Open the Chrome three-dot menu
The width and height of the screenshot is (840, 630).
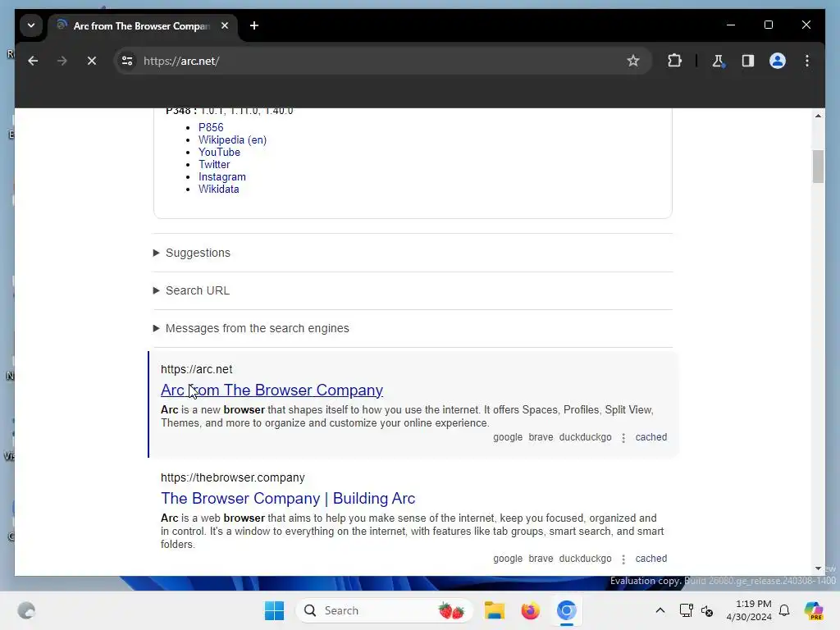807,61
